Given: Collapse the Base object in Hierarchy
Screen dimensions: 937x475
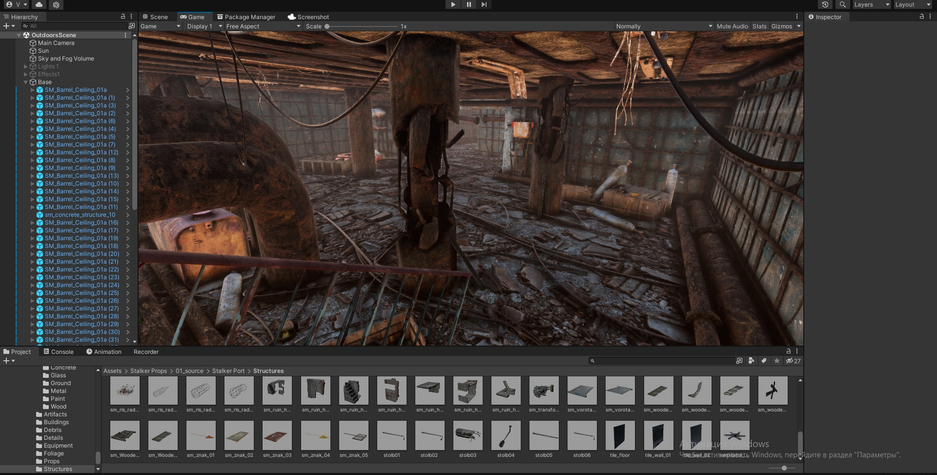Looking at the screenshot, I should [x=26, y=82].
